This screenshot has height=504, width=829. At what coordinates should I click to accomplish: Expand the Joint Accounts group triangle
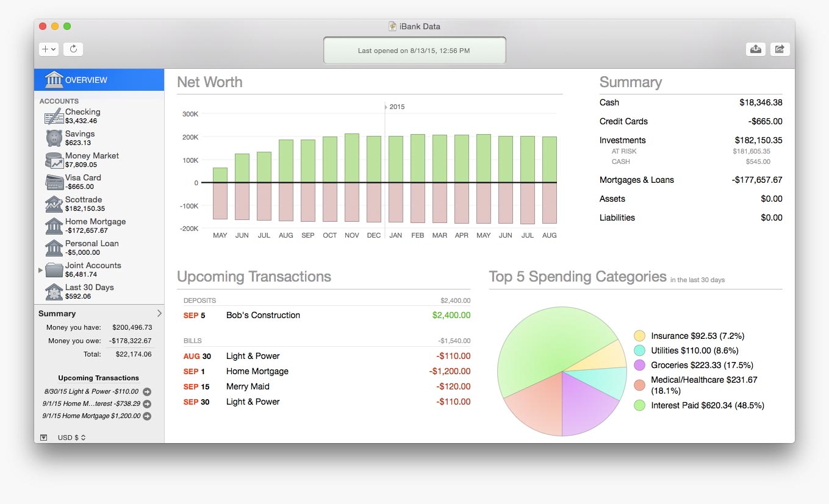click(41, 269)
